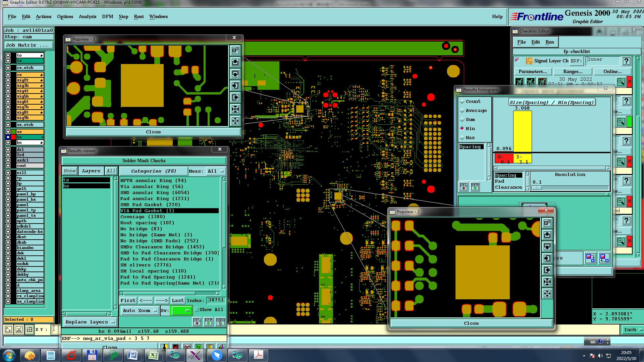Click DEL icon in Results histogram
Image resolution: width=644 pixels, height=362 pixels.
click(x=464, y=187)
